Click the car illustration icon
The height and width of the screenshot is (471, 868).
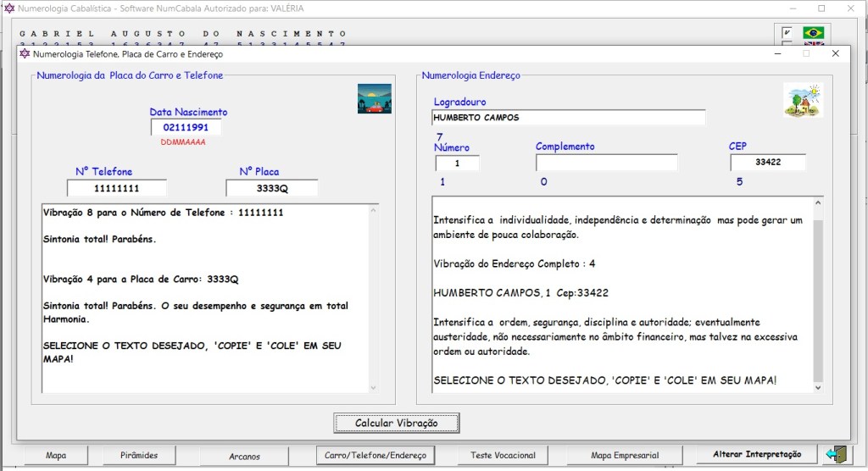click(x=375, y=98)
